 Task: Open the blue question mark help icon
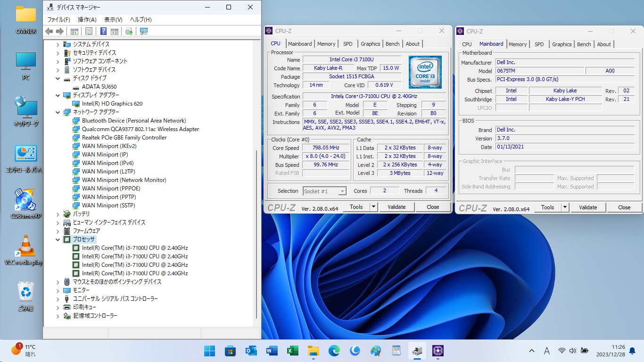[x=103, y=32]
